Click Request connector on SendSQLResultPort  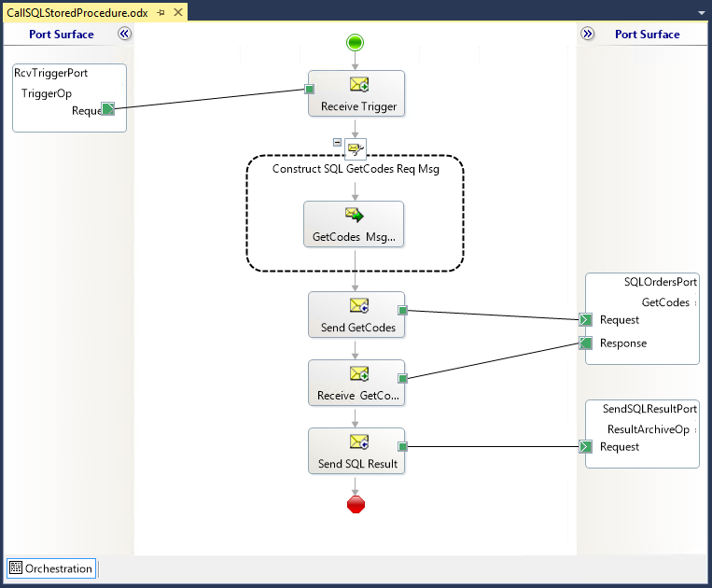click(x=586, y=447)
